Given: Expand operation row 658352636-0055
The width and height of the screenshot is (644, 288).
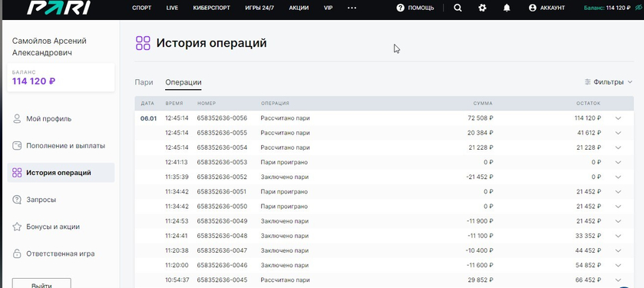Looking at the screenshot, I should pos(618,133).
